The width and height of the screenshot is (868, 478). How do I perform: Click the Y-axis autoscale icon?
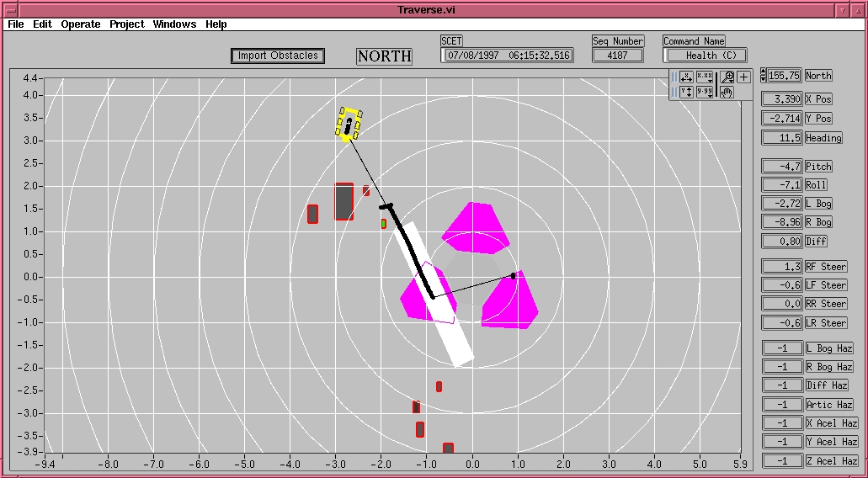tap(686, 92)
